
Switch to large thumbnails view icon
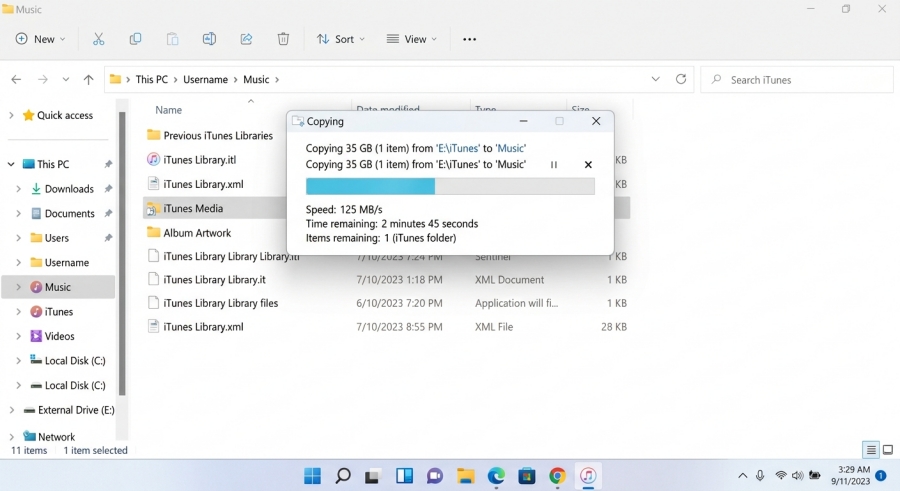point(888,450)
